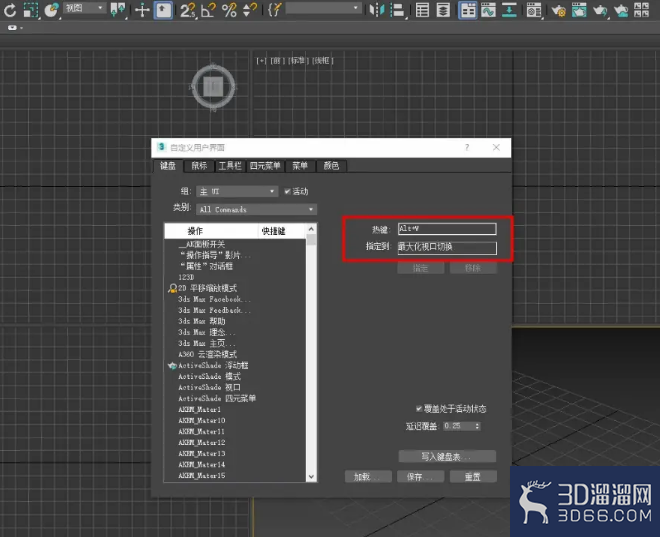Viewport: 660px width, 537px height.
Task: Toggle the 活动 checkbox
Action: click(287, 191)
